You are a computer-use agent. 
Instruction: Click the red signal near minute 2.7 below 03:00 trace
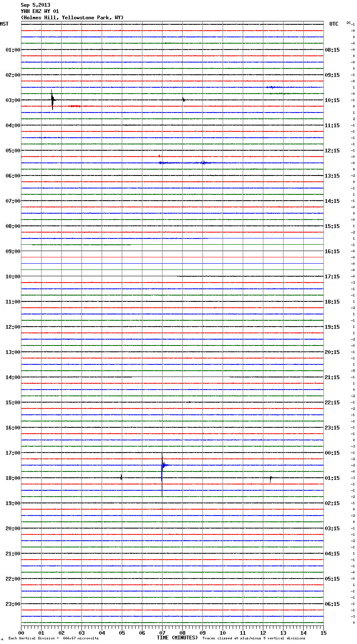pos(75,106)
